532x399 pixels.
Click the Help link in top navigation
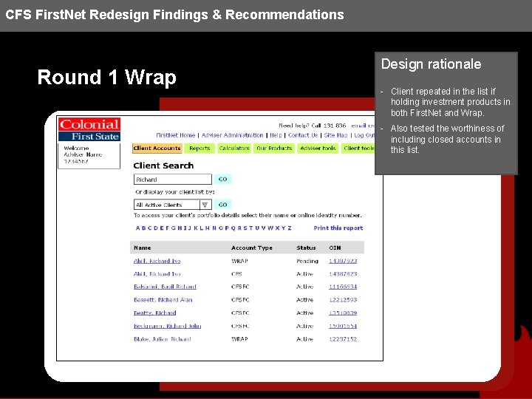pos(276,135)
